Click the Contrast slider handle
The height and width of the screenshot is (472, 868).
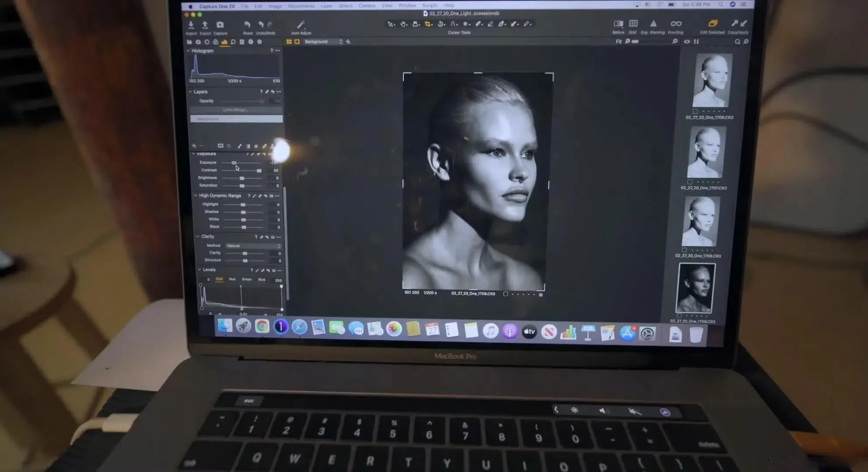[x=259, y=170]
